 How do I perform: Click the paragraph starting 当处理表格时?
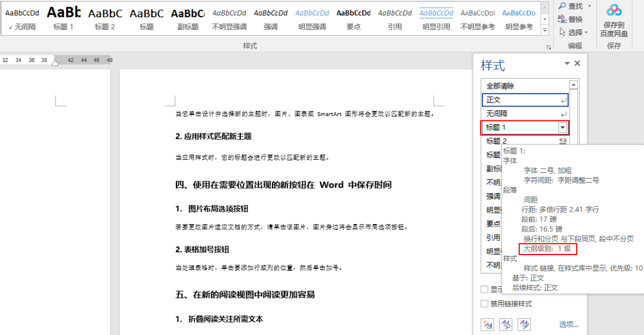259,268
